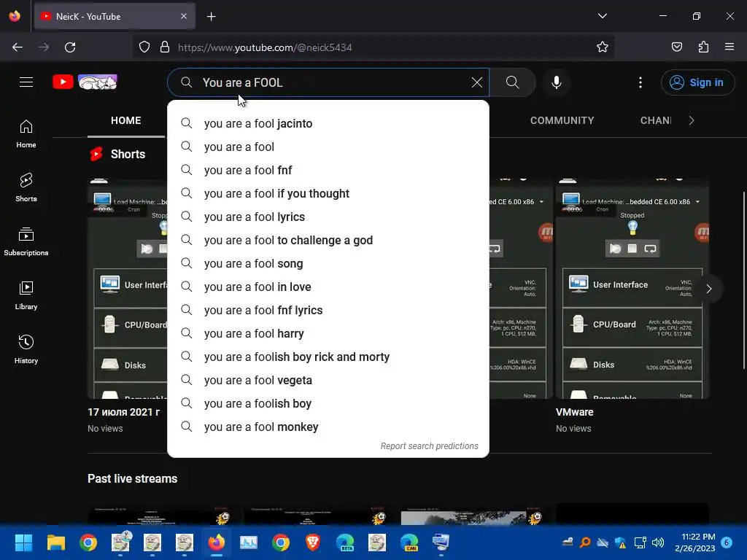
Task: Open Firefox tracking protection shield
Action: [x=144, y=47]
